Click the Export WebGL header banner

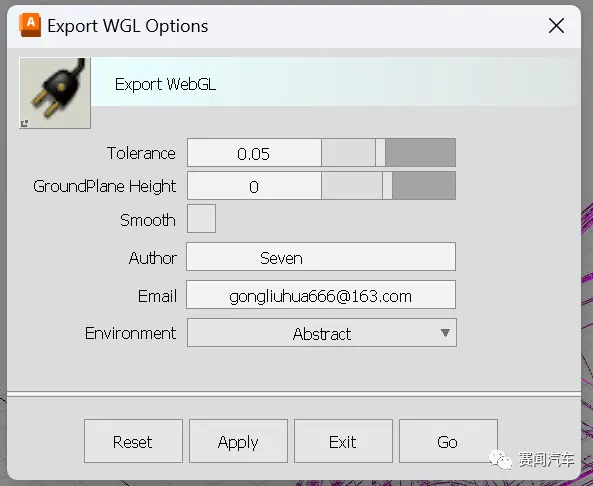pos(334,82)
